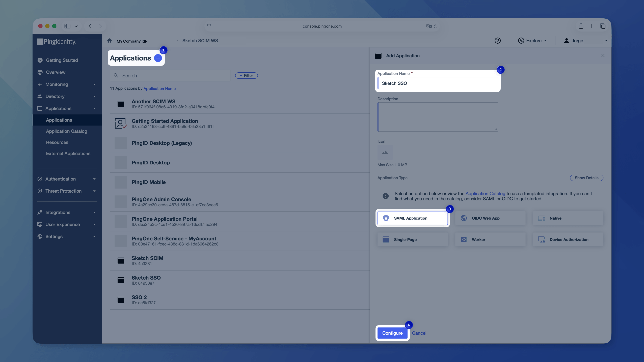The height and width of the screenshot is (362, 644).
Task: Expand the User Experience sidebar section
Action: coord(67,224)
